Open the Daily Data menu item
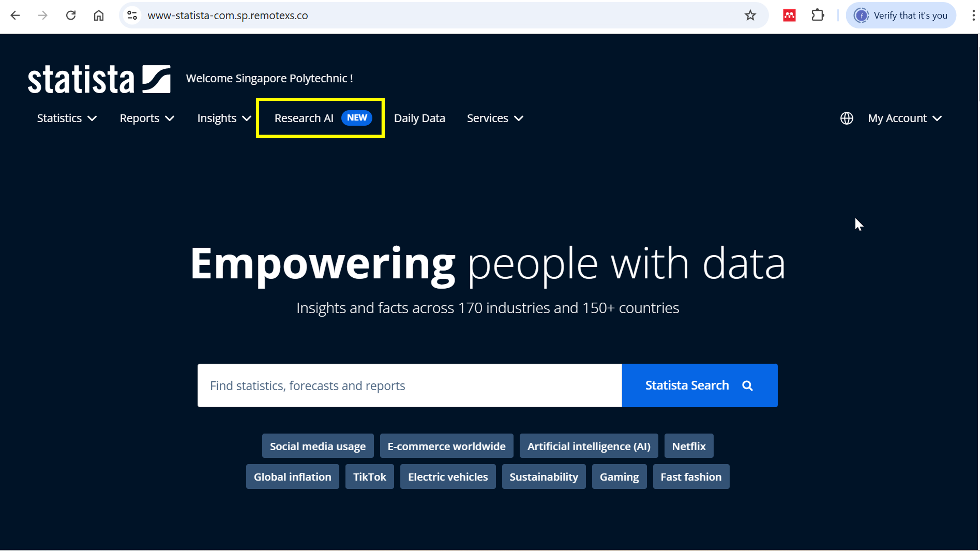Screen dimensions: 980x551 (x=419, y=118)
